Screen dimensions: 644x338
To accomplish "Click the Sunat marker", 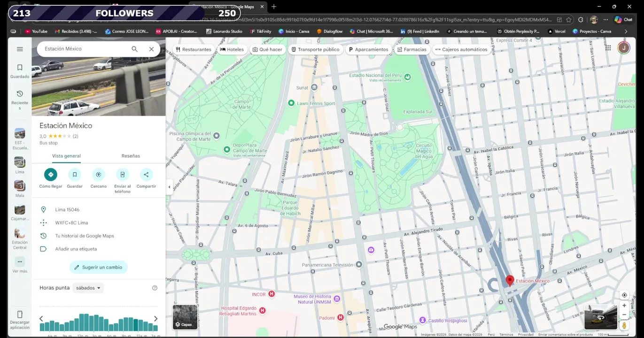I will coord(314,87).
